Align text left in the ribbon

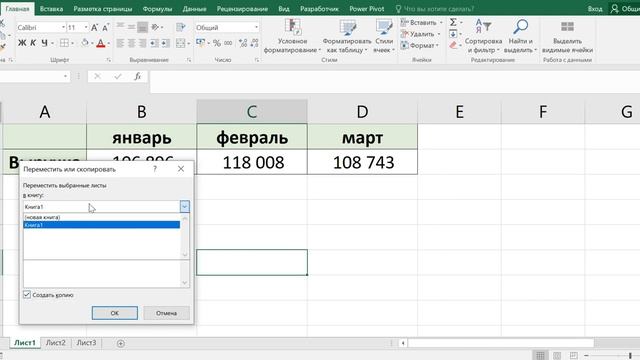(x=120, y=43)
